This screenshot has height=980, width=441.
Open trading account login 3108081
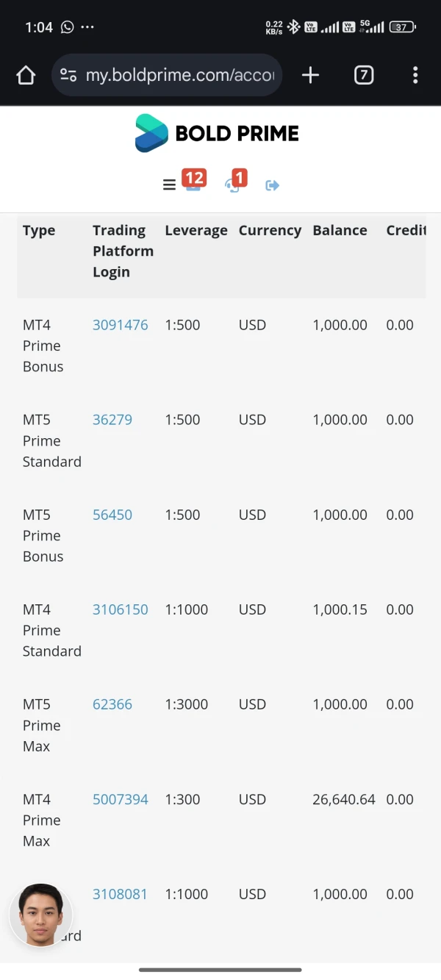click(x=120, y=894)
